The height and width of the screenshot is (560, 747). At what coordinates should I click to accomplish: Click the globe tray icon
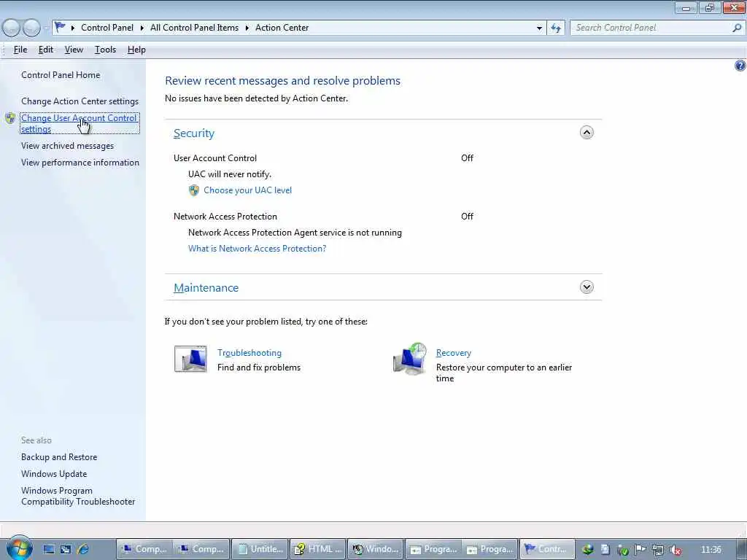pyautogui.click(x=588, y=550)
